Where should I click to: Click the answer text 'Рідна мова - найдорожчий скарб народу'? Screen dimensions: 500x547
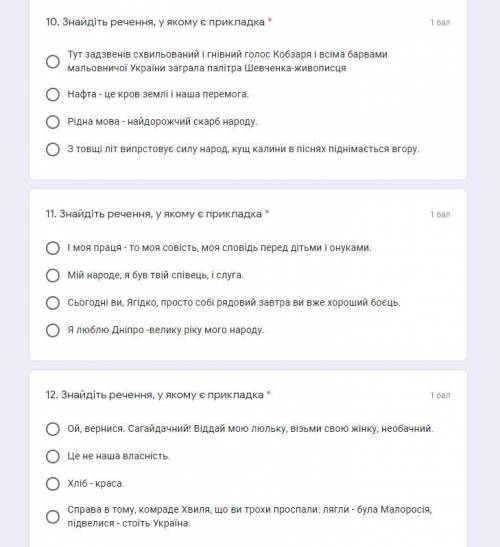(162, 122)
